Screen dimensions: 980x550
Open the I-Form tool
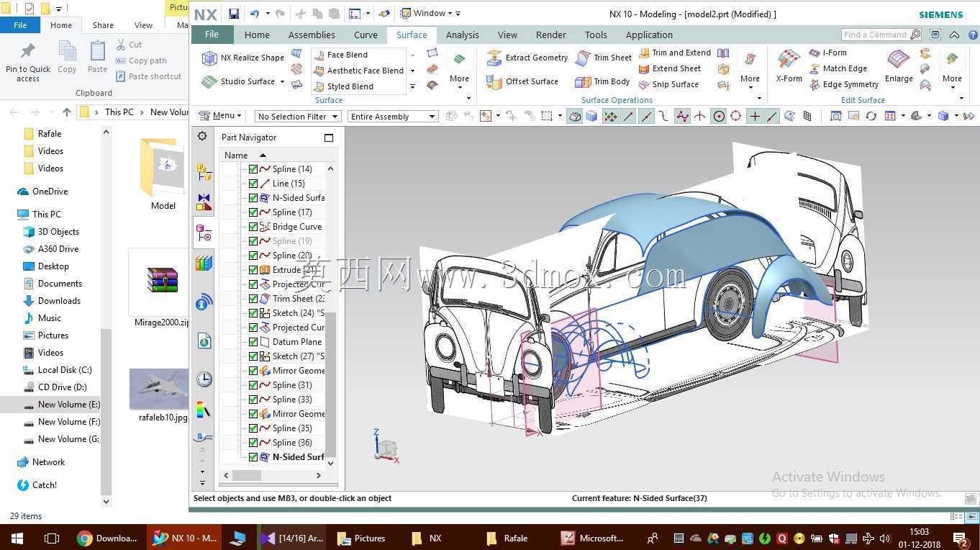[x=827, y=53]
